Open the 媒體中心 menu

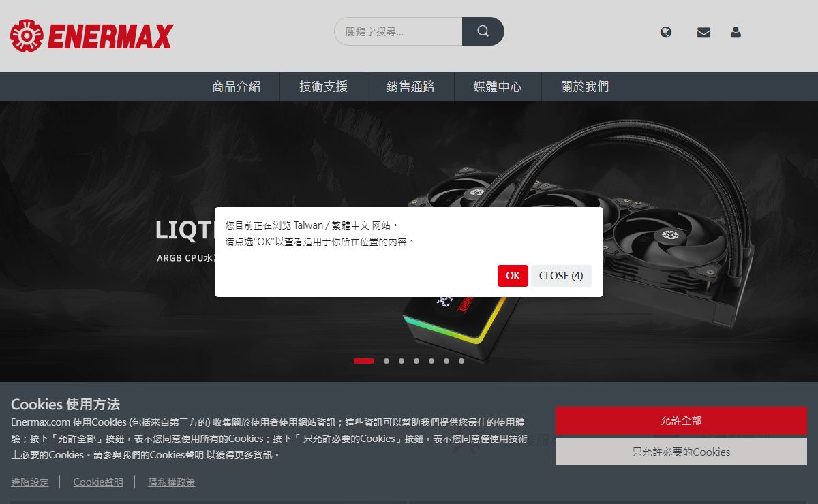(x=498, y=86)
